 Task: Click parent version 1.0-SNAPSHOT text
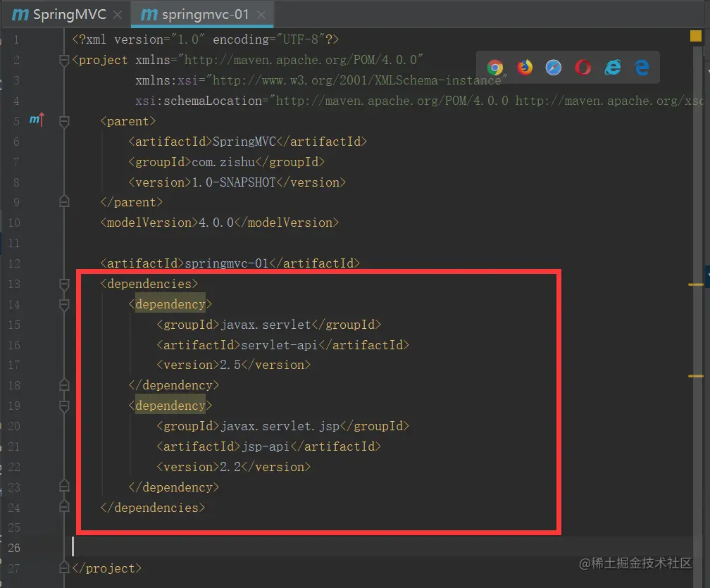tap(234, 182)
